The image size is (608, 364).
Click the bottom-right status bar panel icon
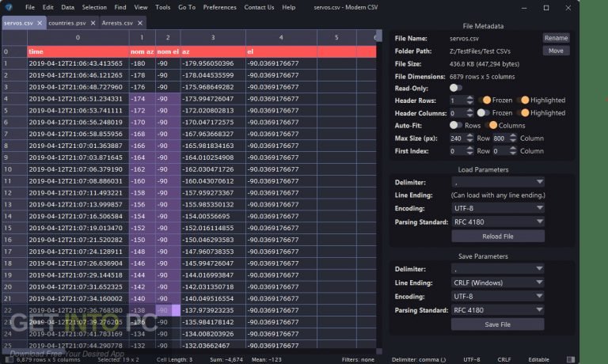[x=570, y=359]
